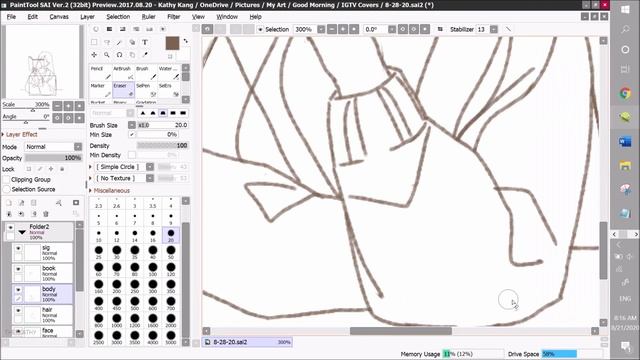Zoom out navigator with Scale minus button
Viewport: 640px width, 360px height.
click(58, 106)
